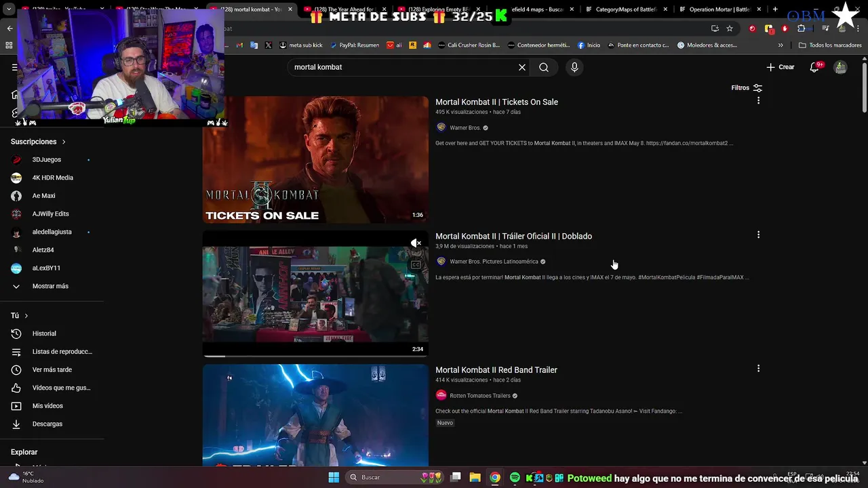
Task: Open title 'Mortal Kombat II Red Band Trailer'
Action: 496,370
